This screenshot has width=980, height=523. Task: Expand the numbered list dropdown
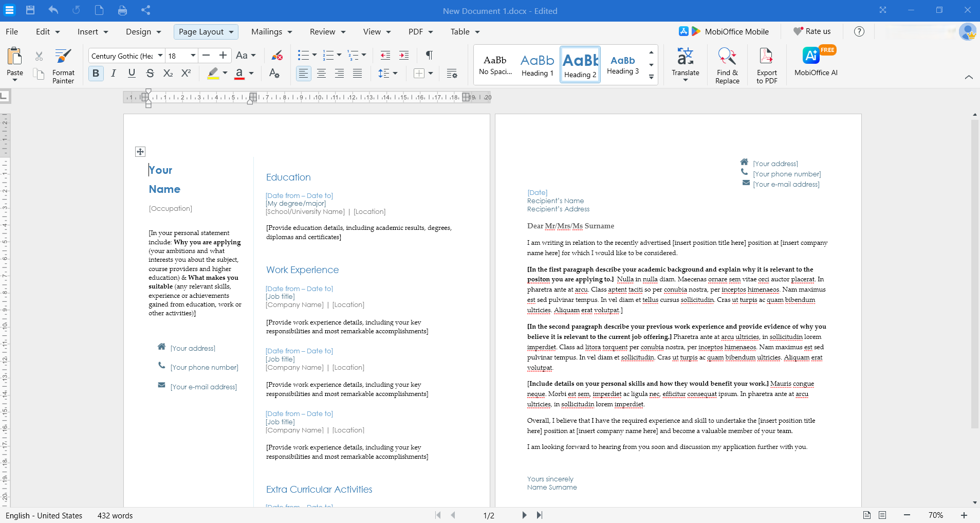[339, 56]
